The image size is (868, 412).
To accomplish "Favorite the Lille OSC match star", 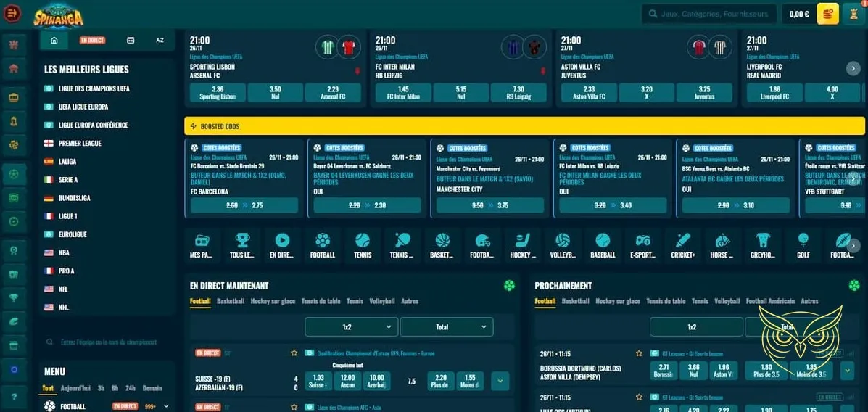I will pyautogui.click(x=639, y=397).
